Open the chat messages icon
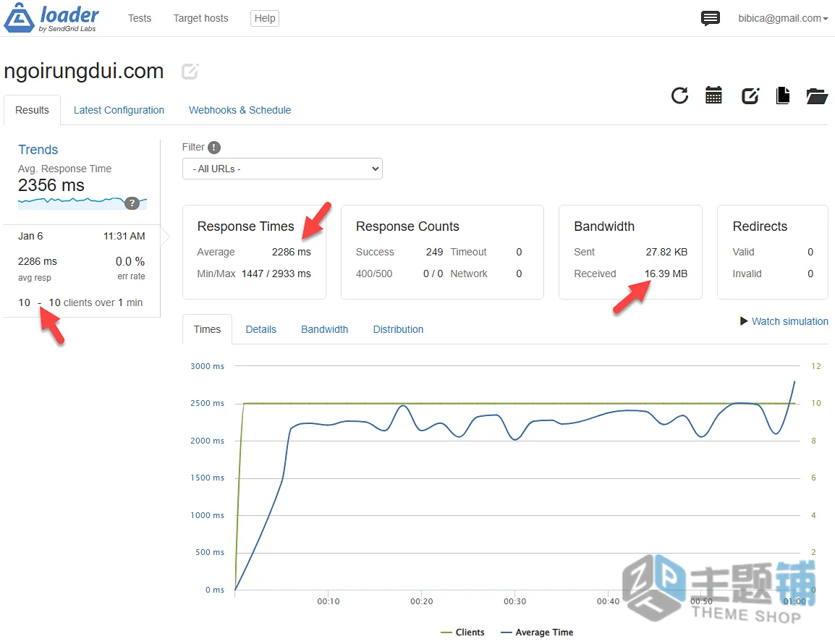This screenshot has width=835, height=644. pyautogui.click(x=711, y=18)
